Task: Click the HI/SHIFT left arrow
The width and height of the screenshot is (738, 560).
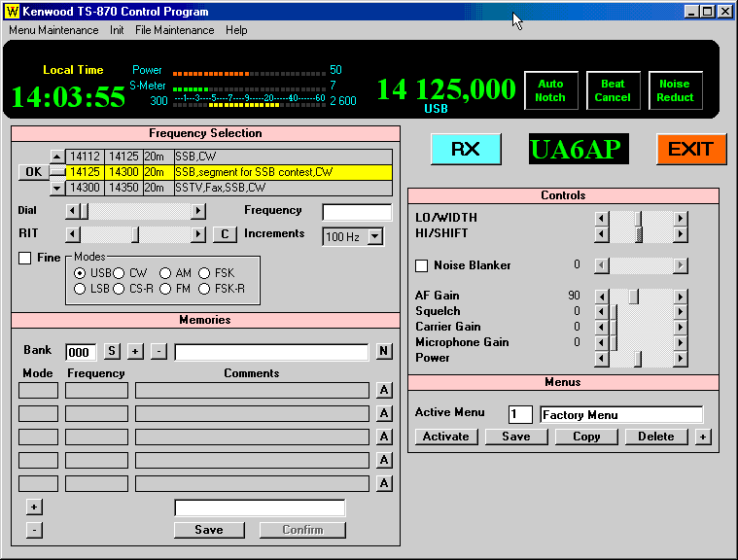Action: point(601,233)
